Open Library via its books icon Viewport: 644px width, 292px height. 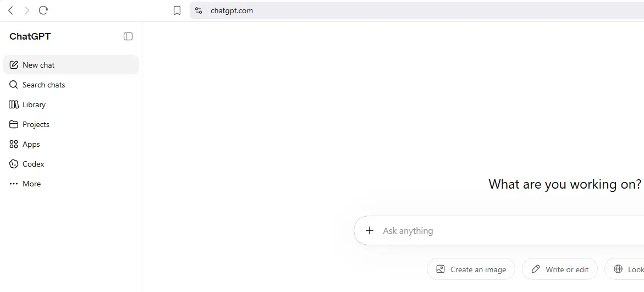point(14,104)
